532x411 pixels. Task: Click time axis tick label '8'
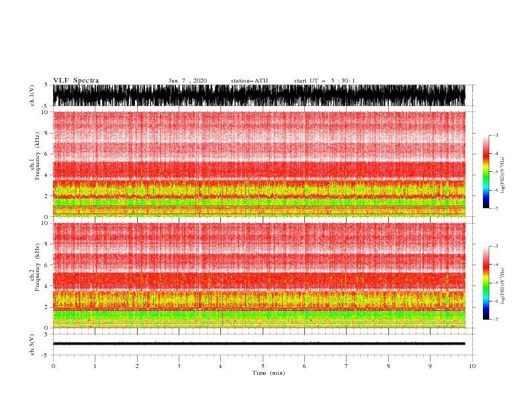pos(388,366)
